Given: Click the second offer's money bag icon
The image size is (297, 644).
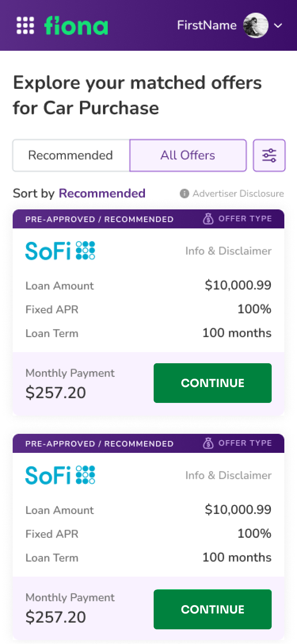Looking at the screenshot, I should [208, 443].
